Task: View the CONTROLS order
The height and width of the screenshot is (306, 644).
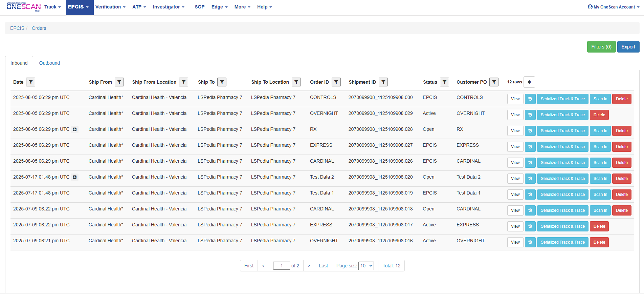Action: click(x=515, y=99)
